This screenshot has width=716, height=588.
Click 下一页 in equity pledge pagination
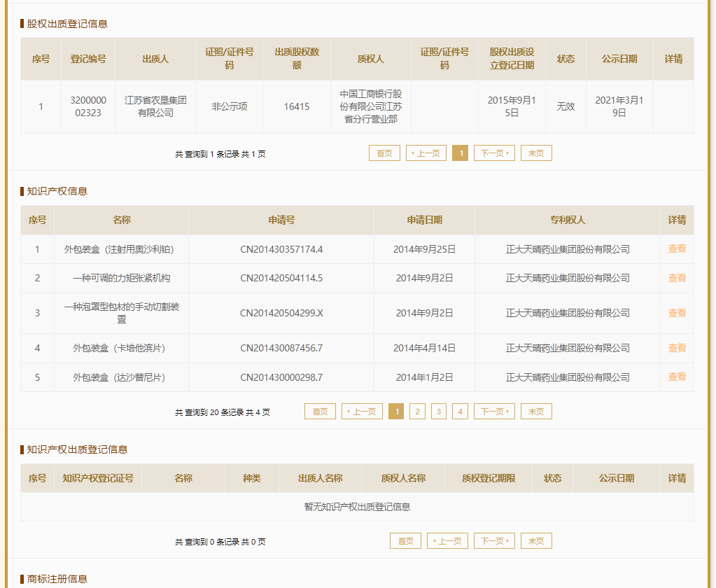click(495, 153)
